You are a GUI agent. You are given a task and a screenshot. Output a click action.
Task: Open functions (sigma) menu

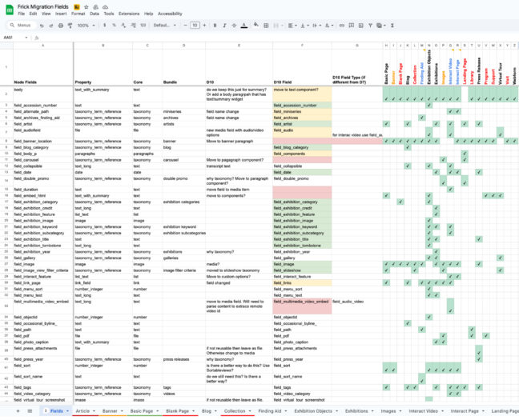[x=392, y=26]
